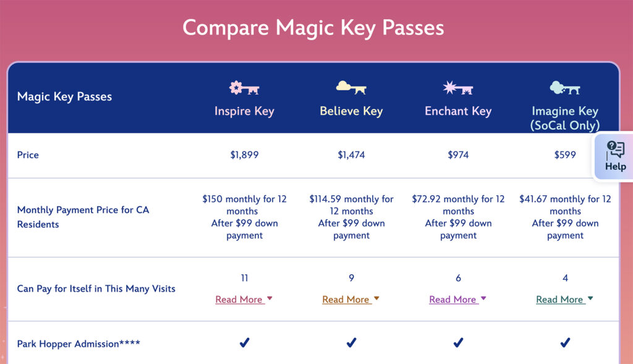Click Imagine Key Park Hopper checkmark
633x364 pixels.
565,342
